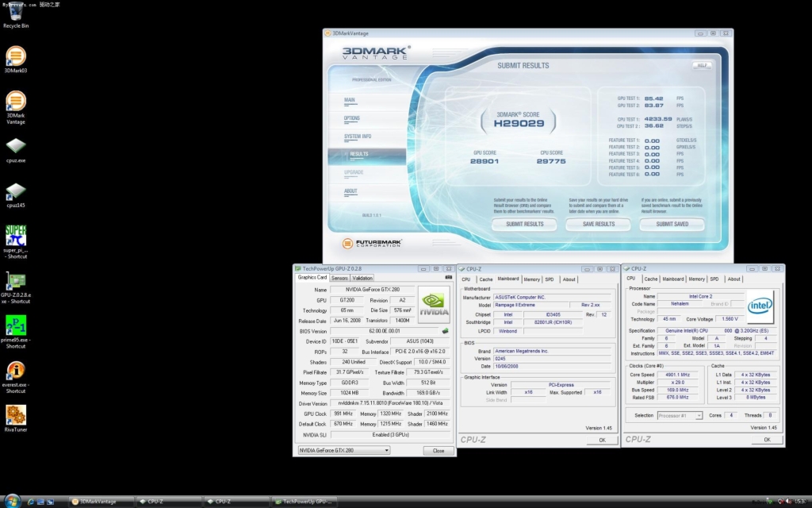This screenshot has width=812, height=508.
Task: Open Memory tab in the Processor CPU-Z window
Action: tap(696, 279)
